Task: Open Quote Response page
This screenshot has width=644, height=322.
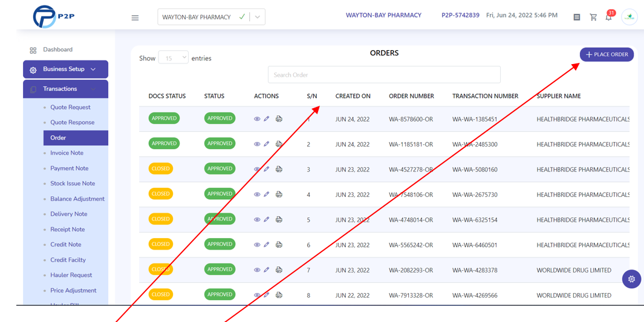Action: point(73,122)
